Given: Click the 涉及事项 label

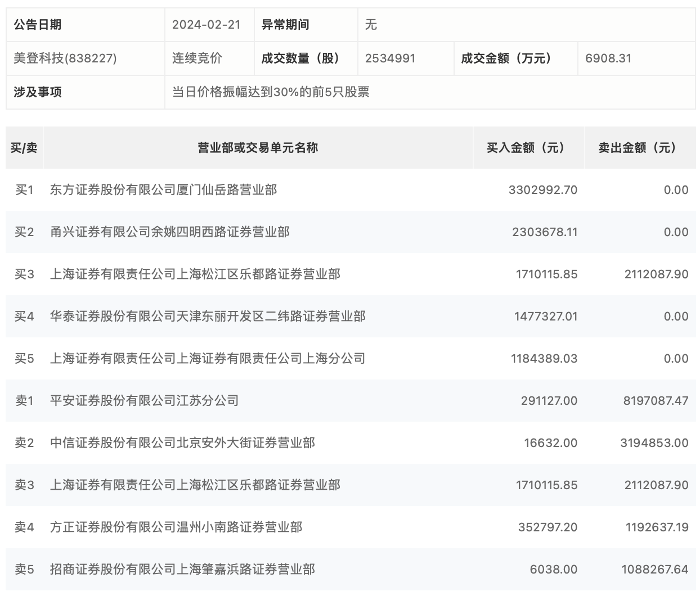Looking at the screenshot, I should point(38,92).
